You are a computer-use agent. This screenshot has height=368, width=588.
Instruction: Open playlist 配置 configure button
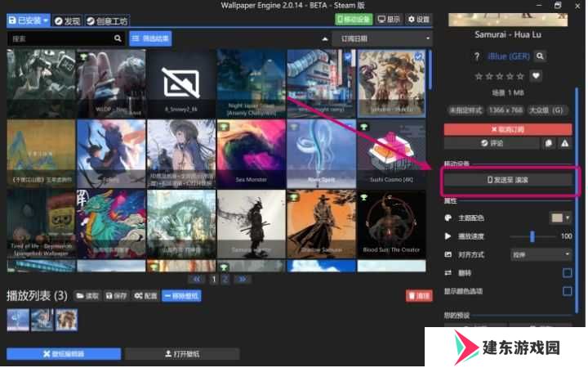click(x=146, y=296)
